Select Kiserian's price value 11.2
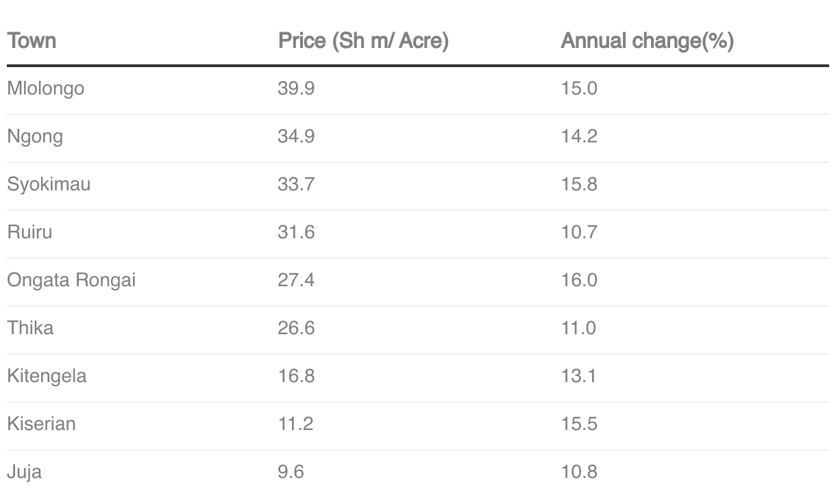 pos(295,424)
